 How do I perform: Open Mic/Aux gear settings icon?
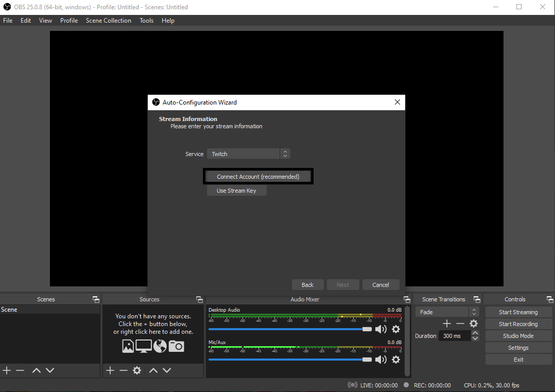396,360
